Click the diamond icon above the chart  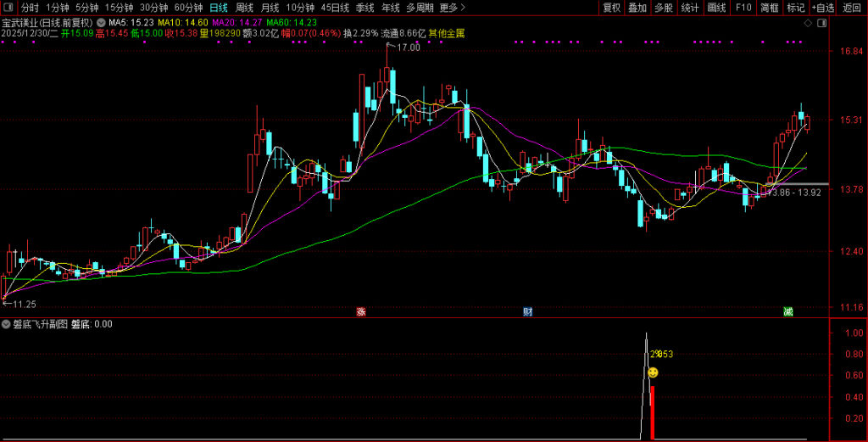pos(806,24)
